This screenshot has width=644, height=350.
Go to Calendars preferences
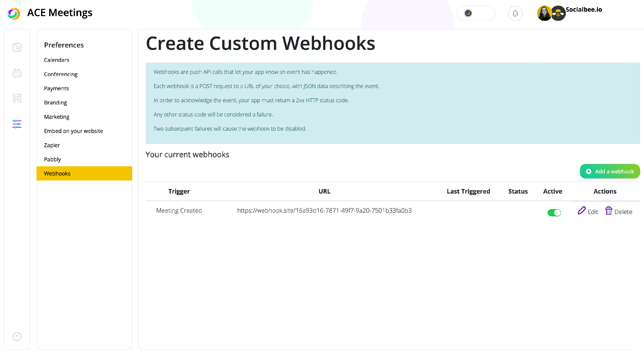(56, 60)
